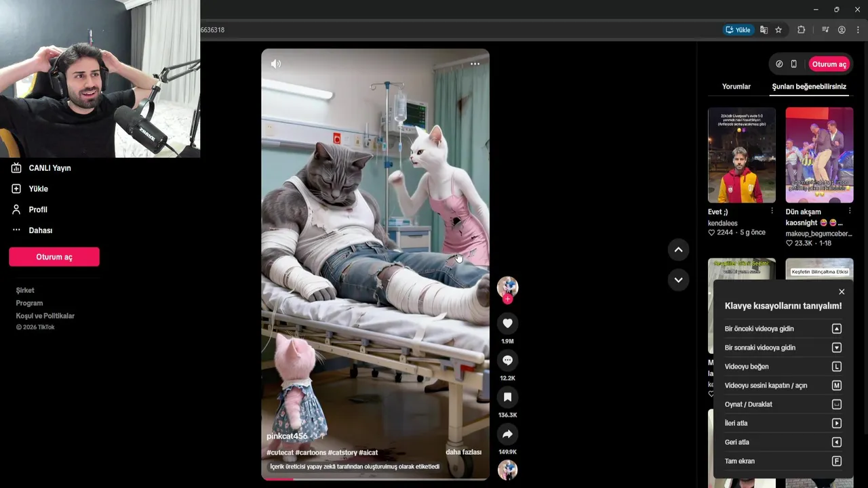Follow the creator with the plus badge
This screenshot has width=868, height=488.
(x=507, y=299)
